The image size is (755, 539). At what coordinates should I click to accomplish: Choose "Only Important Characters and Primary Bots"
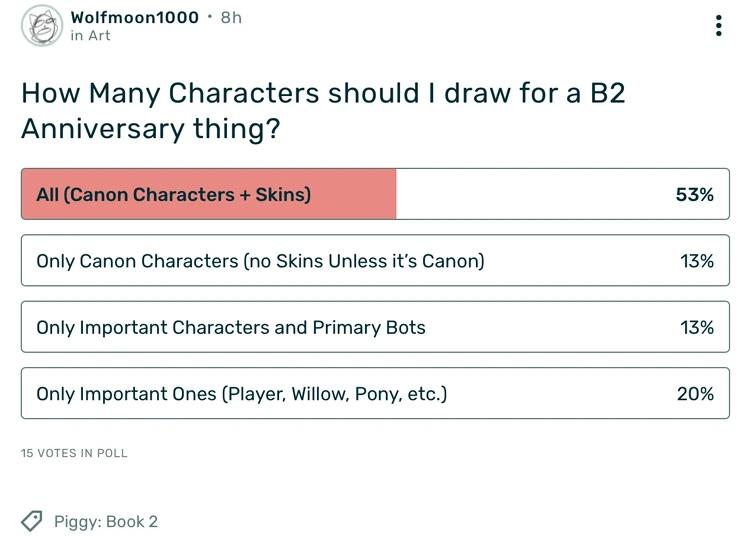point(231,327)
